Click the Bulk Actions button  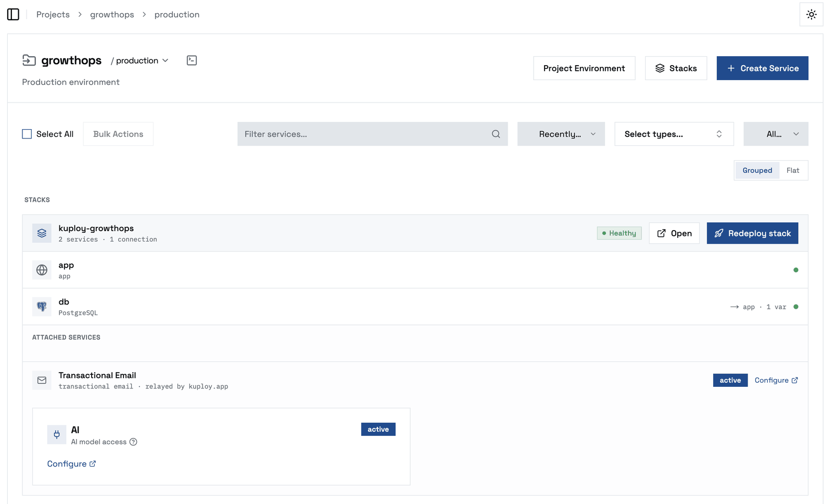(118, 134)
